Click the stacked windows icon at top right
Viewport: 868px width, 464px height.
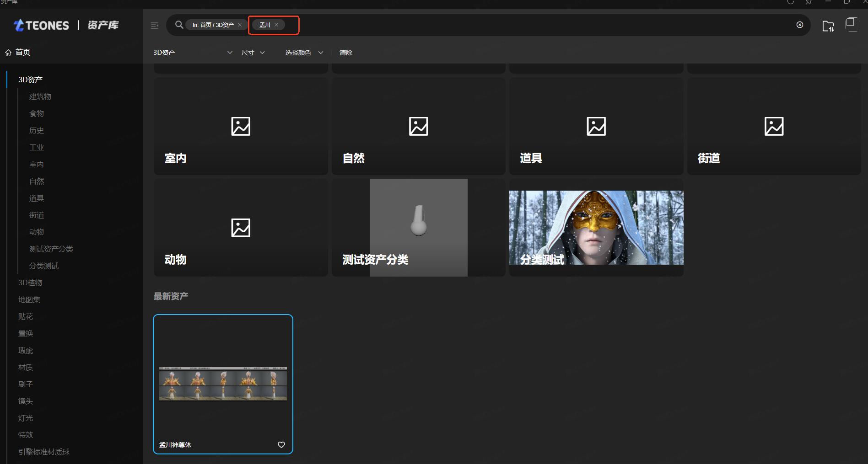(852, 24)
